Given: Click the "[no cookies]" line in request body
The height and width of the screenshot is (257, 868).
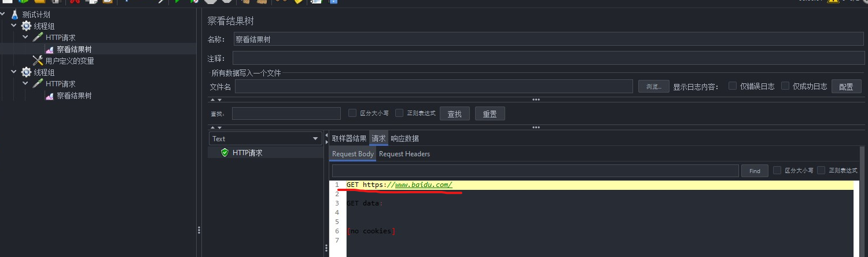Looking at the screenshot, I should (371, 231).
